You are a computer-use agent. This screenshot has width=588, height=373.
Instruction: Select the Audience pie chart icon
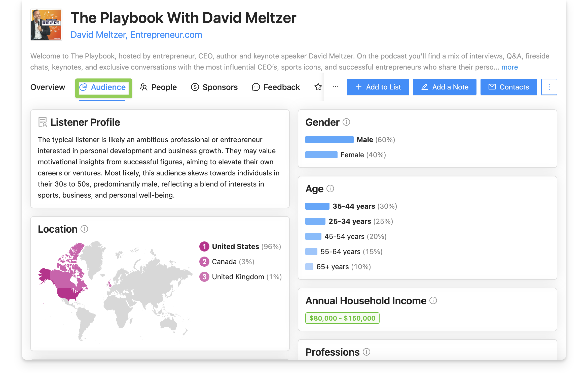tap(84, 87)
